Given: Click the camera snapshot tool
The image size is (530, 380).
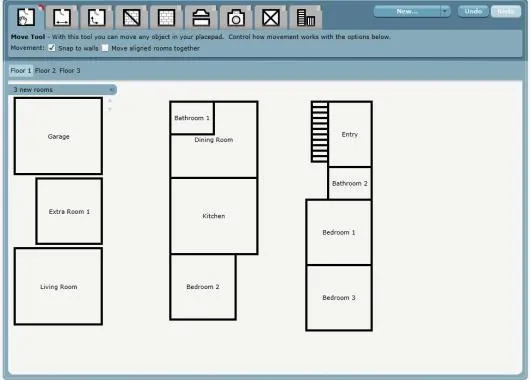Looking at the screenshot, I should point(236,18).
